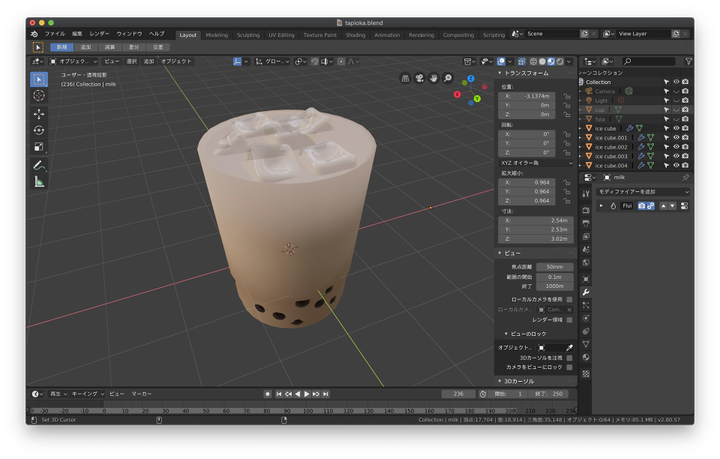Hide ice cube.001 with its eye icon

click(x=675, y=138)
